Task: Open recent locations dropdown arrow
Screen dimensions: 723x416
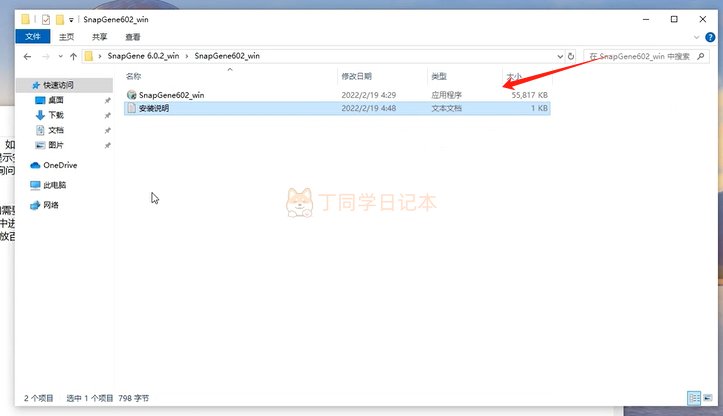Action: (x=60, y=56)
